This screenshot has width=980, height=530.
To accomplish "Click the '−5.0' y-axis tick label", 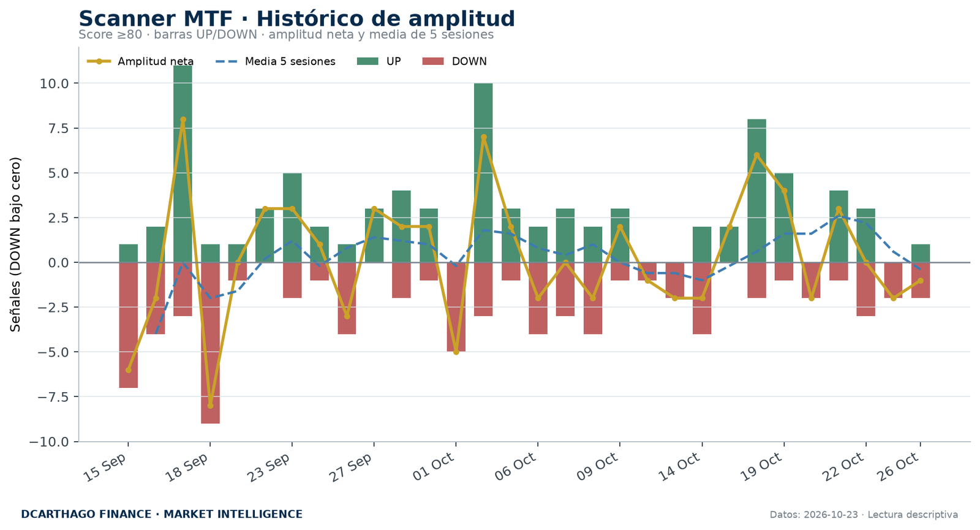I will [54, 352].
